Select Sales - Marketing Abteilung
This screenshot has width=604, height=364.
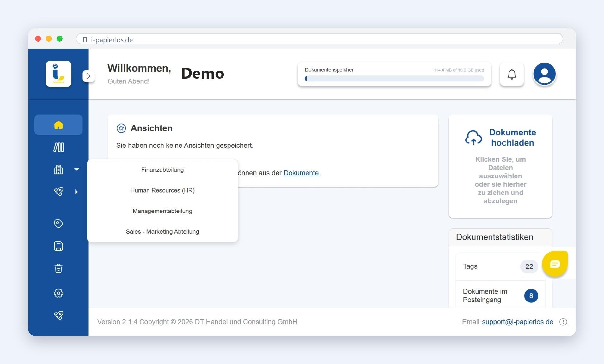(x=162, y=232)
